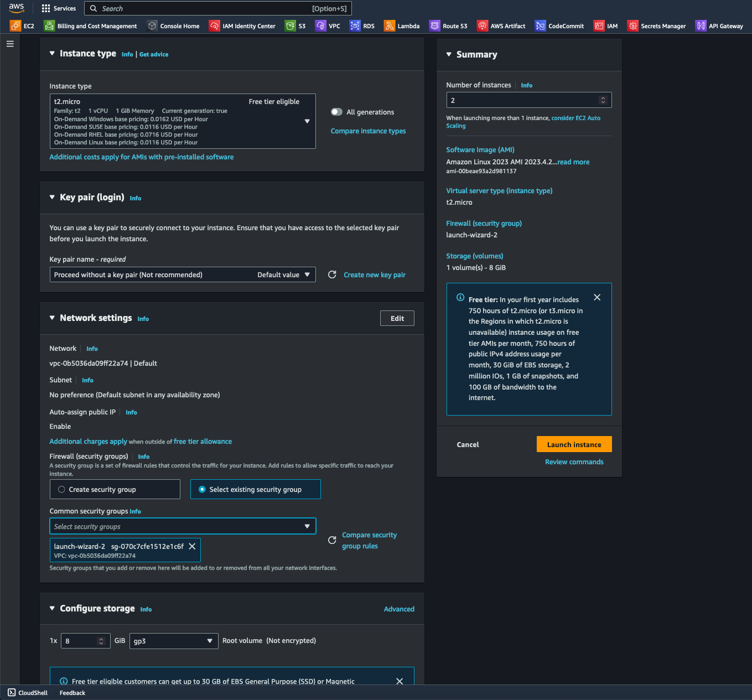Open Storage (volumes) summary link
The height and width of the screenshot is (700, 752).
475,256
